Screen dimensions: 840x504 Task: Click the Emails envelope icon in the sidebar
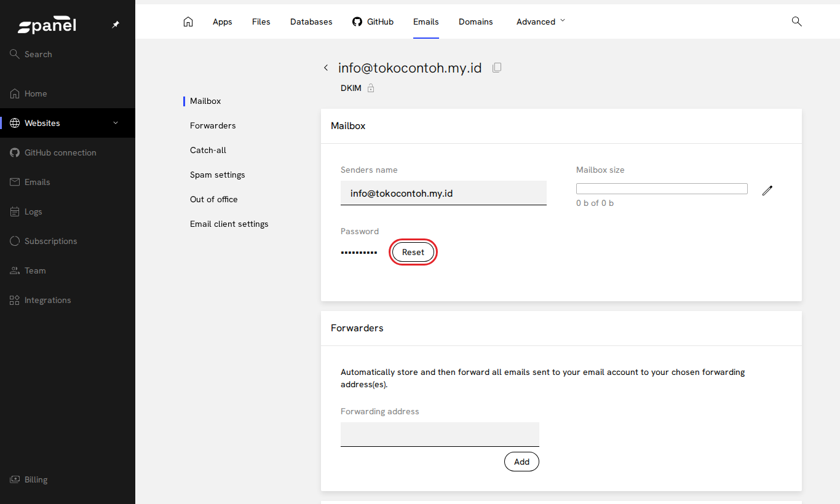point(15,182)
